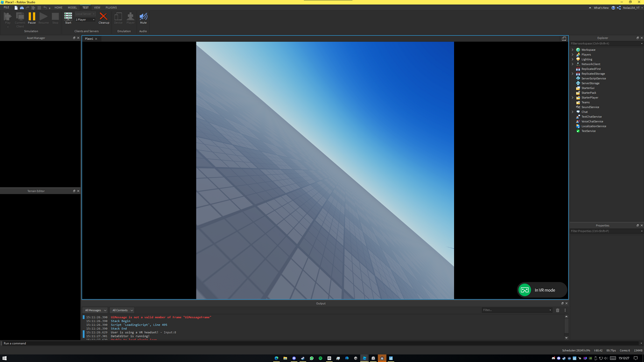Select ReplicatedFirst in Explorer
644x362 pixels.
(x=591, y=69)
